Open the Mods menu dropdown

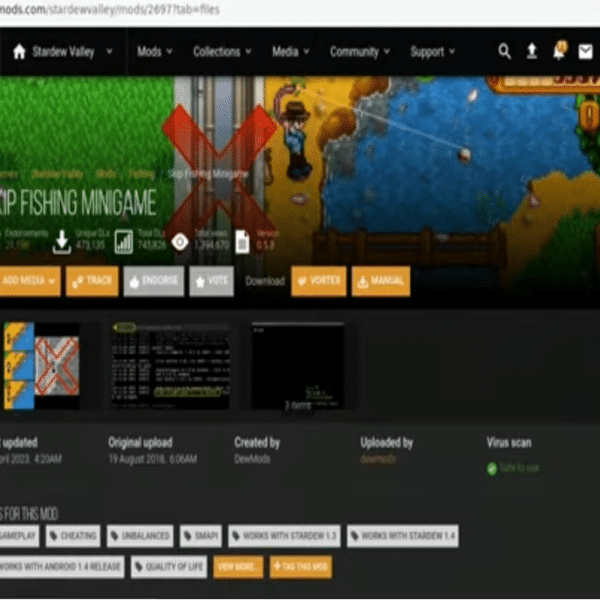click(155, 52)
